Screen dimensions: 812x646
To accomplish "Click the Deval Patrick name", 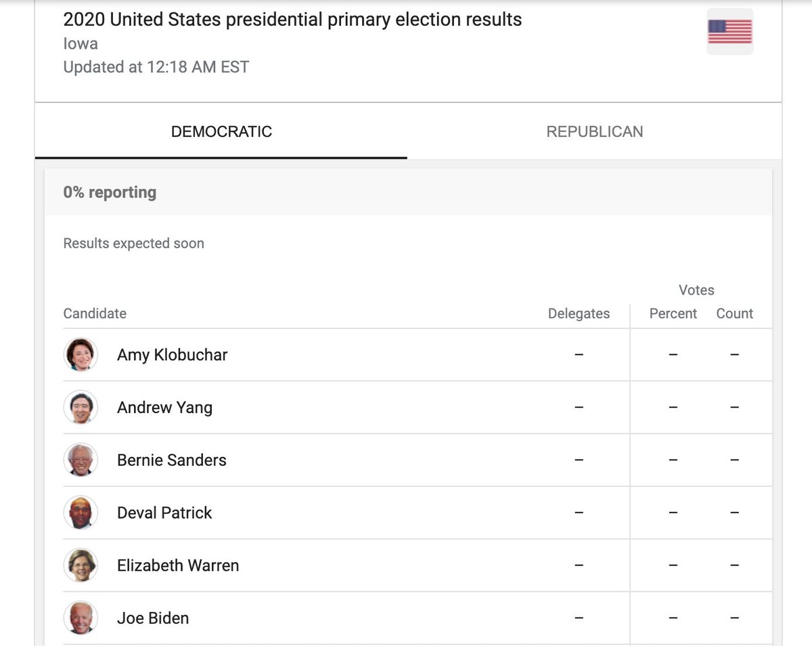I will (164, 513).
